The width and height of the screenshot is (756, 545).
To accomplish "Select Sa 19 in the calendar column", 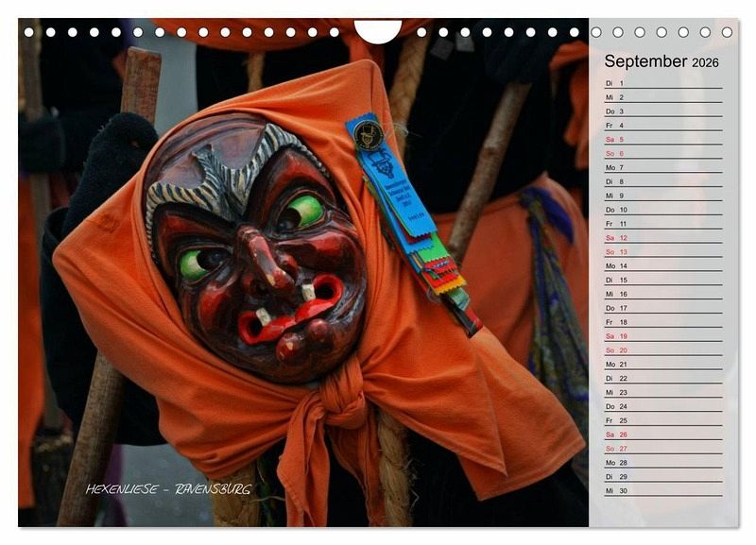I will (x=662, y=336).
